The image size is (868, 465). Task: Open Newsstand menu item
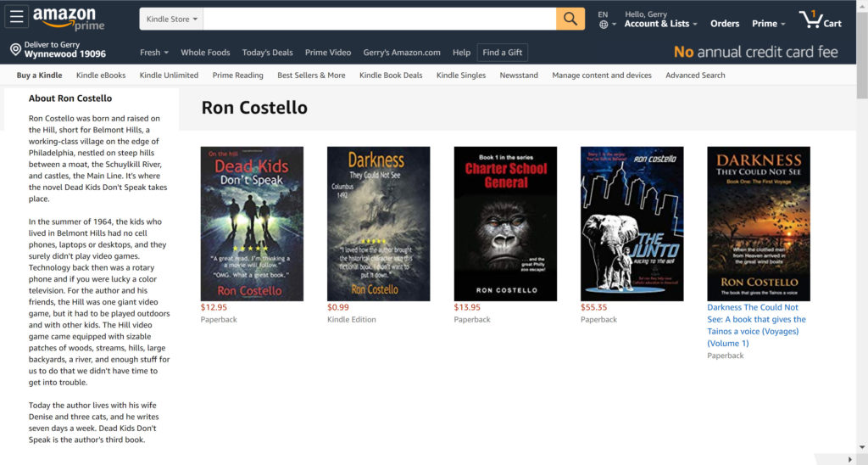519,76
